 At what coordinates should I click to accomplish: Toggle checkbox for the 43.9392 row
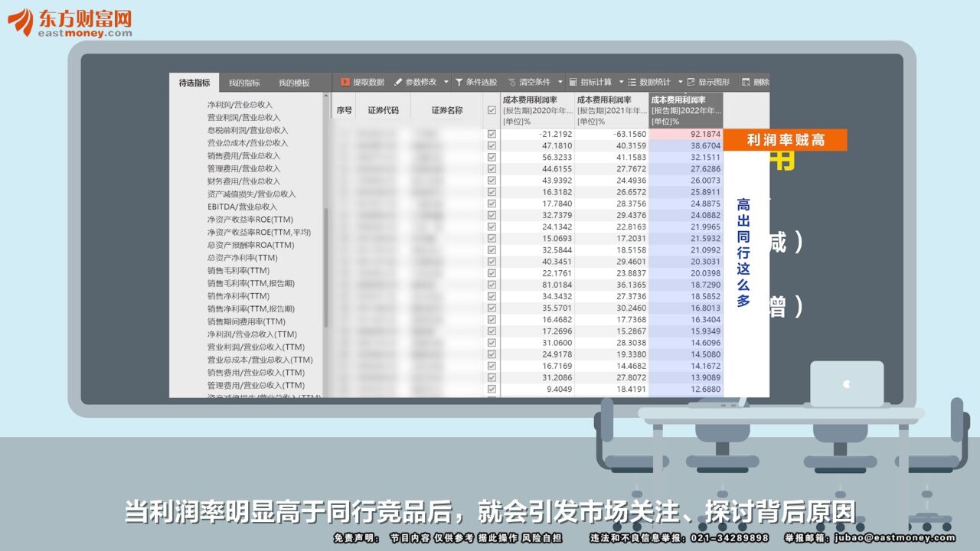[492, 181]
